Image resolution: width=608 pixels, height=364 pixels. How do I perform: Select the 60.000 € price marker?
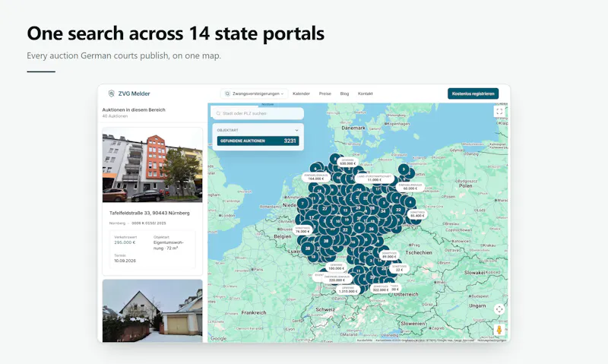(x=410, y=187)
